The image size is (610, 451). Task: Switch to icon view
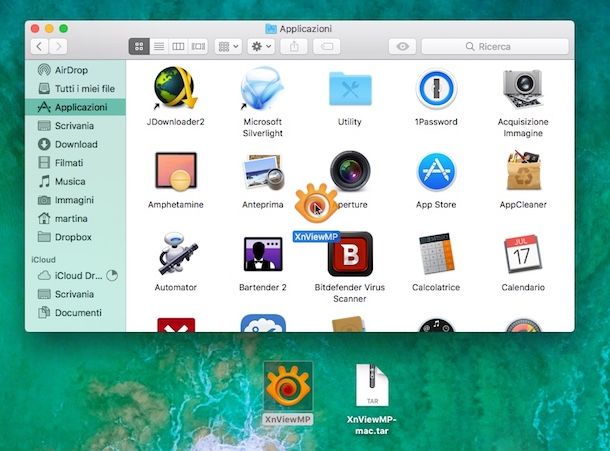tap(139, 47)
